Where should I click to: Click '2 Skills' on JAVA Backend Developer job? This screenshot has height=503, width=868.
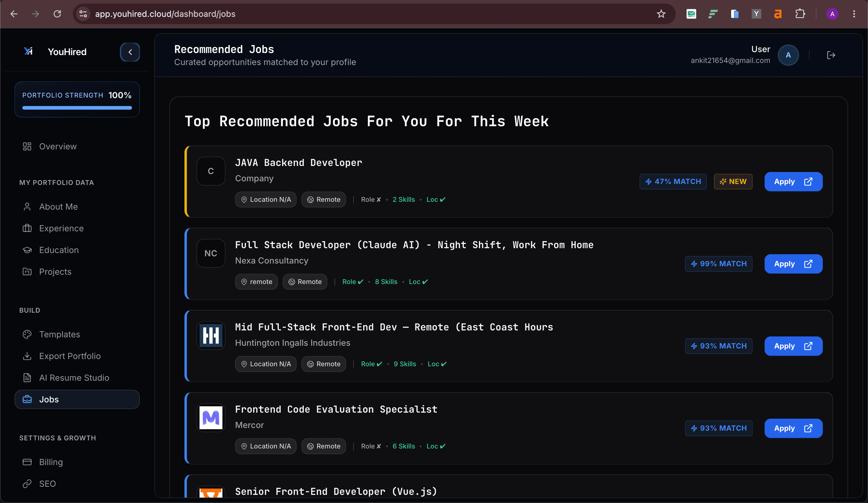(x=404, y=199)
